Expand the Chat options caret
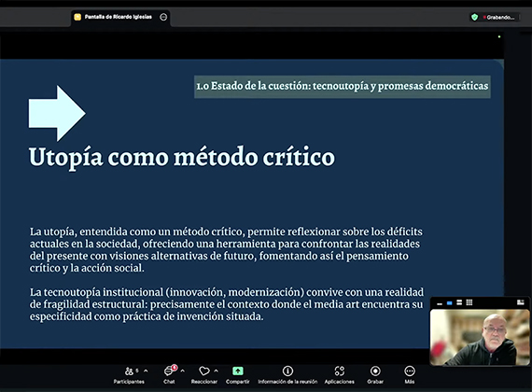The width and height of the screenshot is (532, 392). (183, 371)
